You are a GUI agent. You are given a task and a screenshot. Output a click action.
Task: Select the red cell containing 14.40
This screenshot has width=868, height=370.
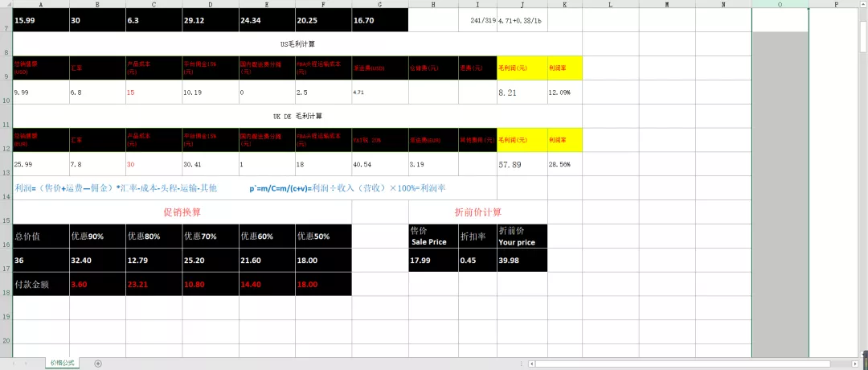click(x=267, y=284)
